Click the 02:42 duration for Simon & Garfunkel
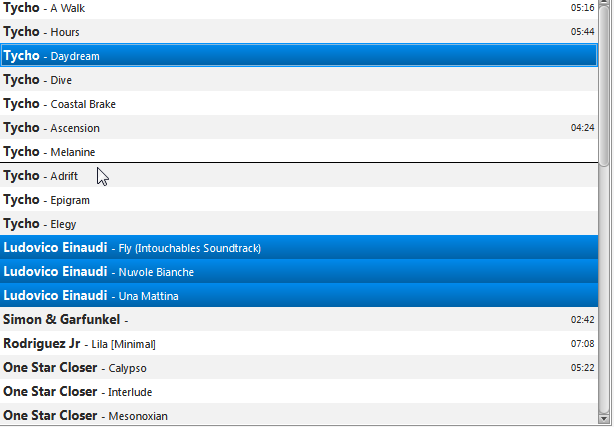 point(582,319)
